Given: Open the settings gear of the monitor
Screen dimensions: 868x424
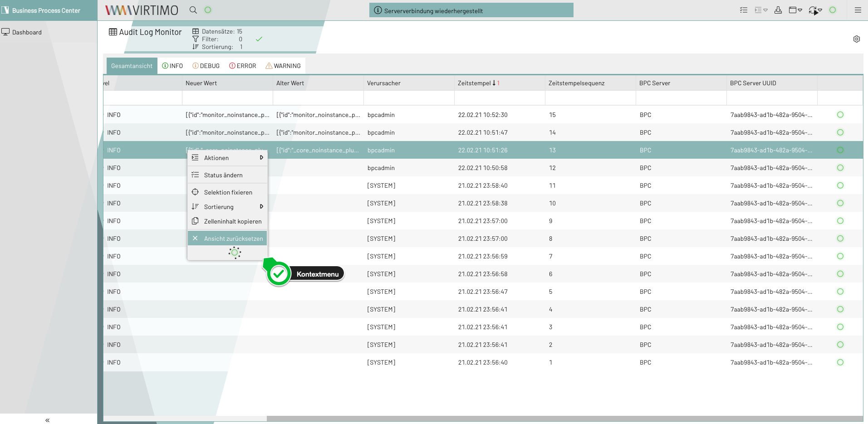Looking at the screenshot, I should 856,39.
